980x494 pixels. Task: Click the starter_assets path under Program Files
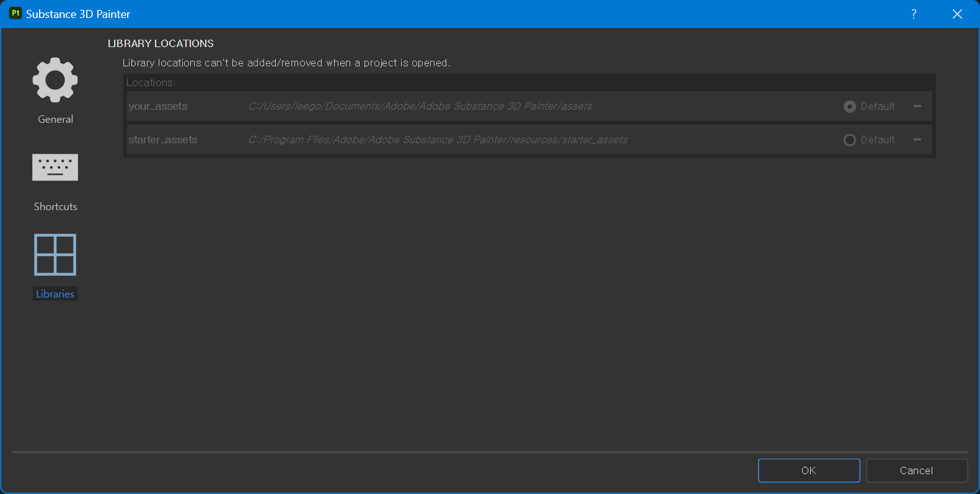(x=438, y=139)
